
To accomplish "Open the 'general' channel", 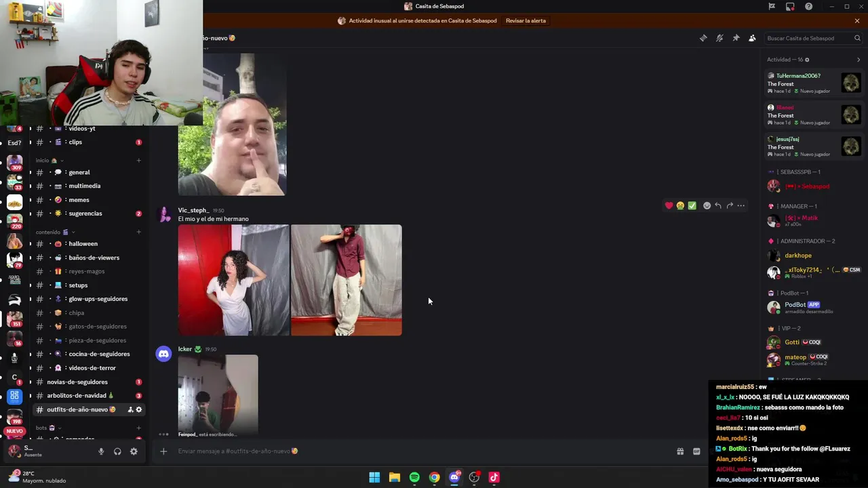I will 87,172.
